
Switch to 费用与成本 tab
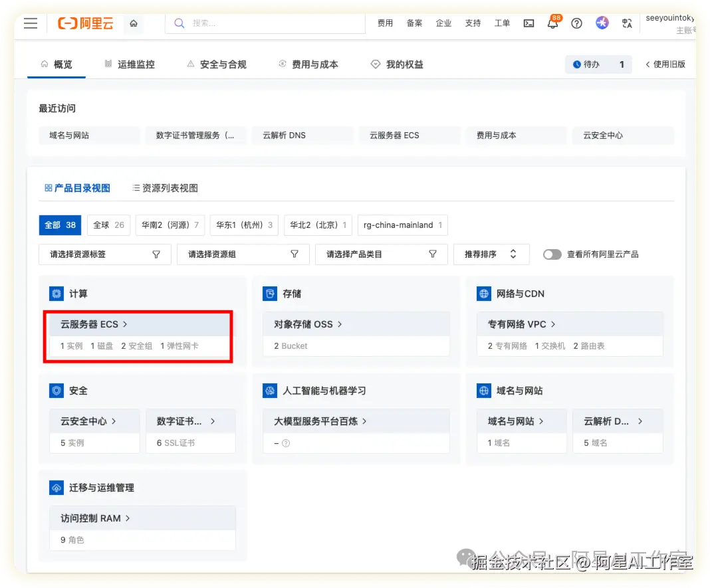pos(308,64)
